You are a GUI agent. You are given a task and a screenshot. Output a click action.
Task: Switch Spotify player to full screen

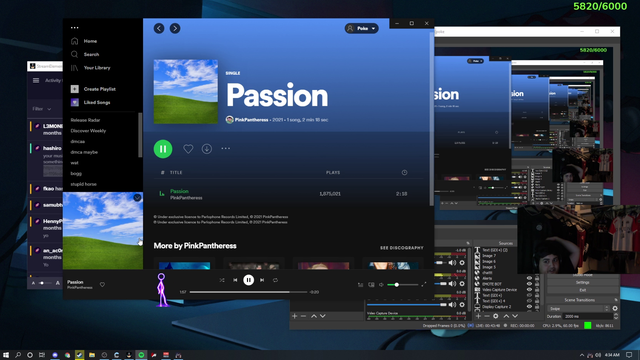[x=424, y=284]
